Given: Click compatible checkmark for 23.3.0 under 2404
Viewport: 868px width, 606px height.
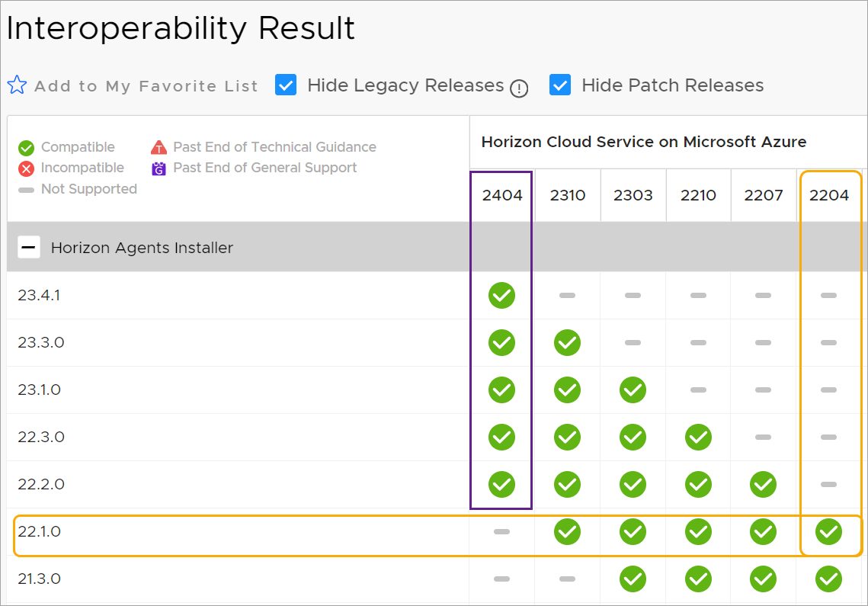Looking at the screenshot, I should [x=501, y=342].
